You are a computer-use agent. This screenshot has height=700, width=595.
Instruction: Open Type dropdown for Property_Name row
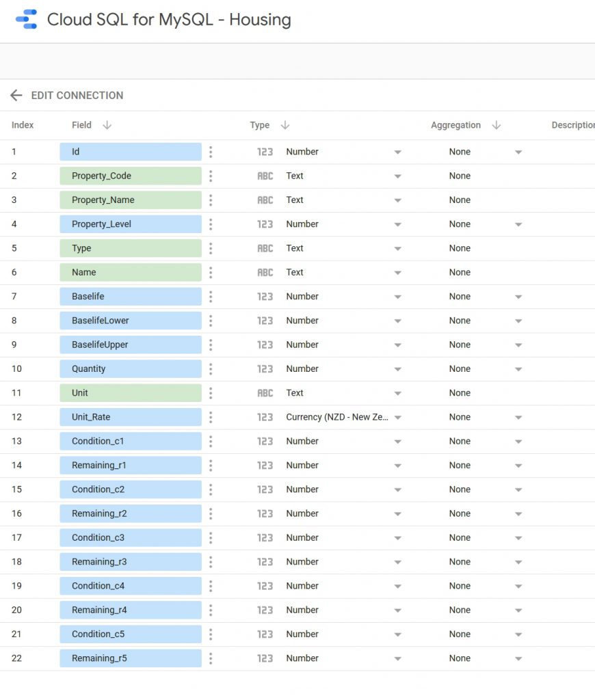tap(397, 200)
